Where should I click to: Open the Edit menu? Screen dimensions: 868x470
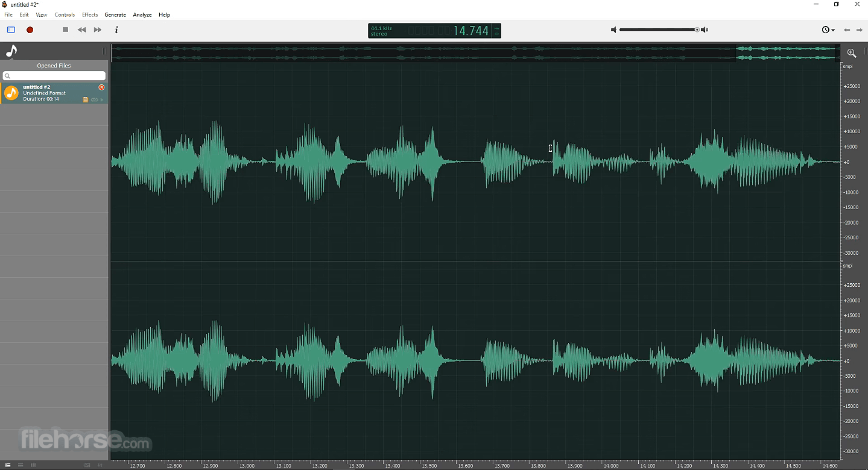pos(24,14)
